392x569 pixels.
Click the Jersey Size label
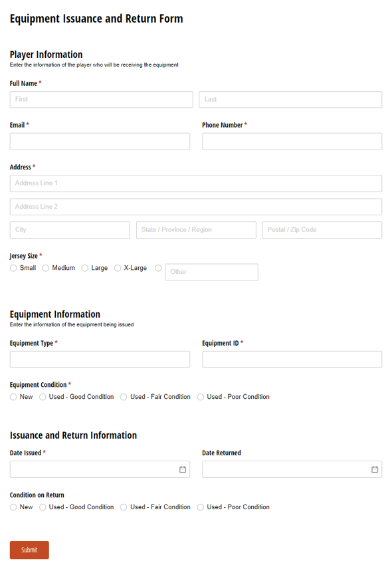[23, 256]
